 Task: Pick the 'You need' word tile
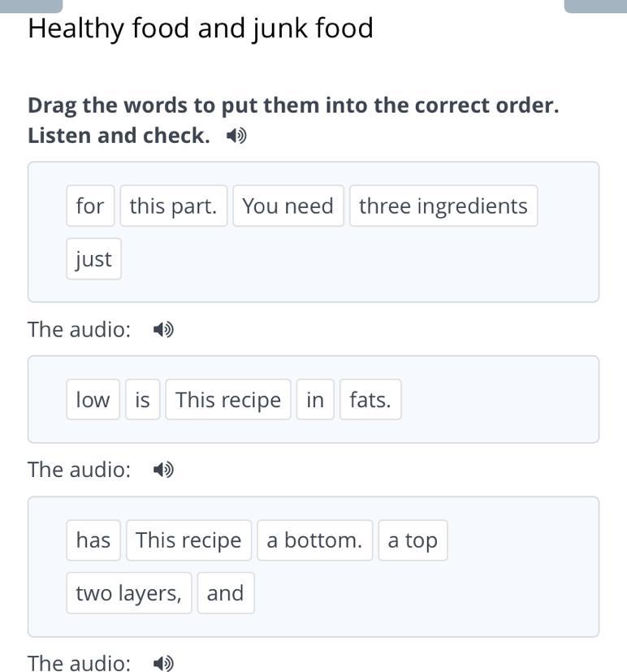coord(288,206)
